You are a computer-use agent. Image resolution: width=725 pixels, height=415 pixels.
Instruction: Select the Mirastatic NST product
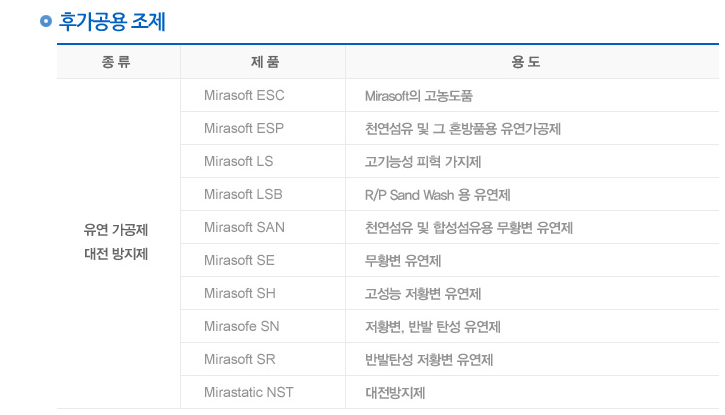(249, 392)
